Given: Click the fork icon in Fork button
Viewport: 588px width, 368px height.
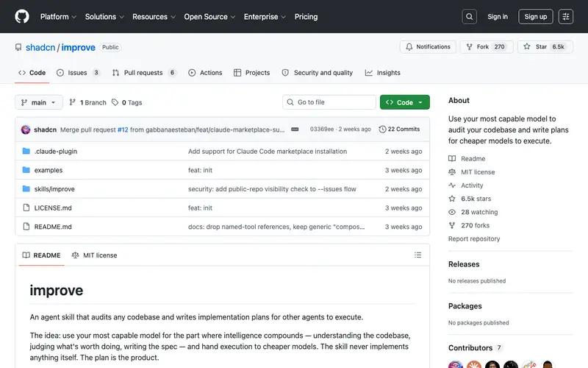Looking at the screenshot, I should coord(469,46).
